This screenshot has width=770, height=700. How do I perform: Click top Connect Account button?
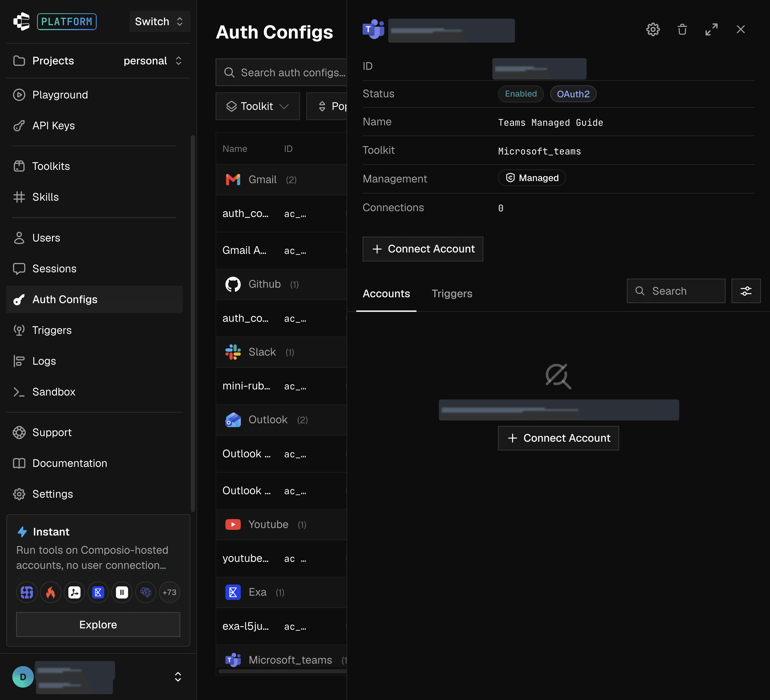tap(423, 249)
